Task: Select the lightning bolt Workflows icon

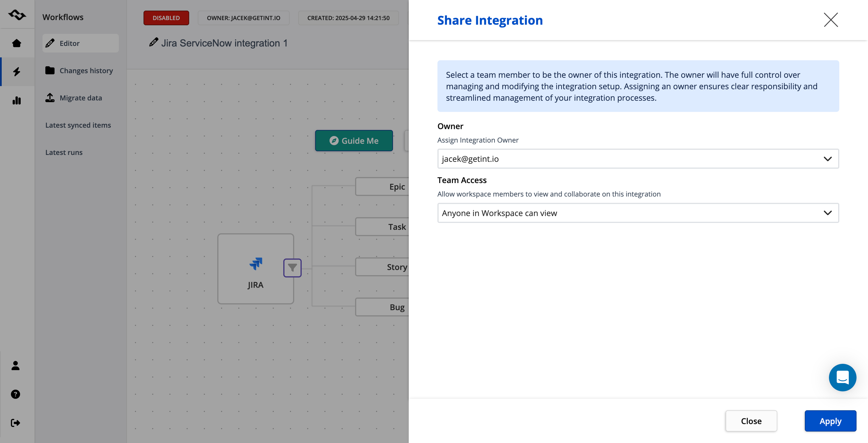Action: point(17,72)
